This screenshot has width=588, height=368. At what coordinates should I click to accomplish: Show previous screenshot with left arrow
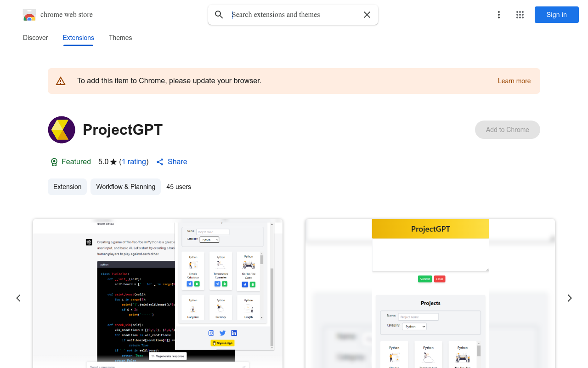click(18, 298)
